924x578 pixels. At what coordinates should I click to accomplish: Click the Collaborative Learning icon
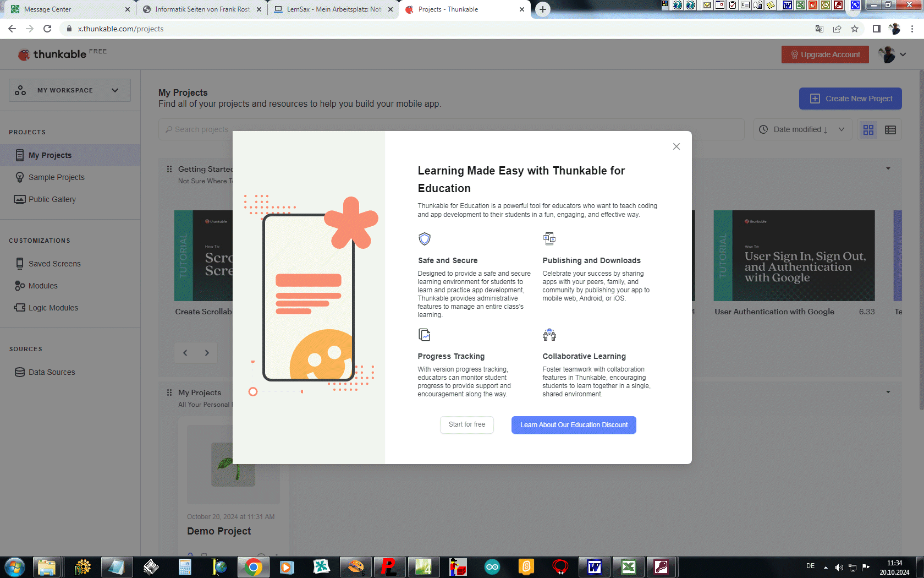(x=549, y=335)
